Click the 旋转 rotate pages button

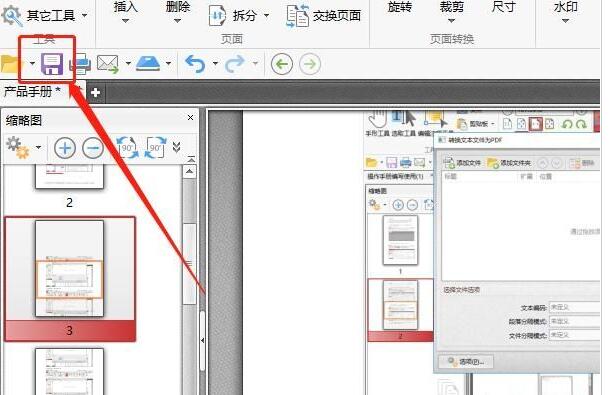(x=400, y=7)
